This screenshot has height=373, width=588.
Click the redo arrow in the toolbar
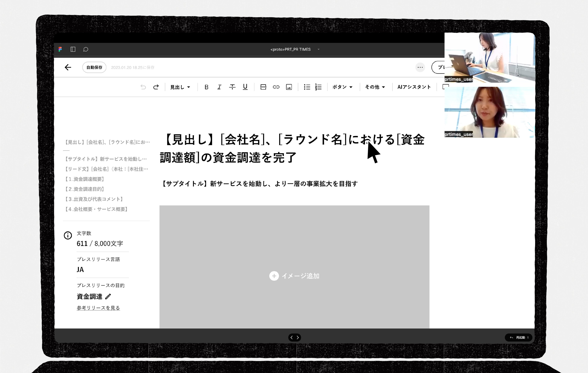click(x=156, y=87)
